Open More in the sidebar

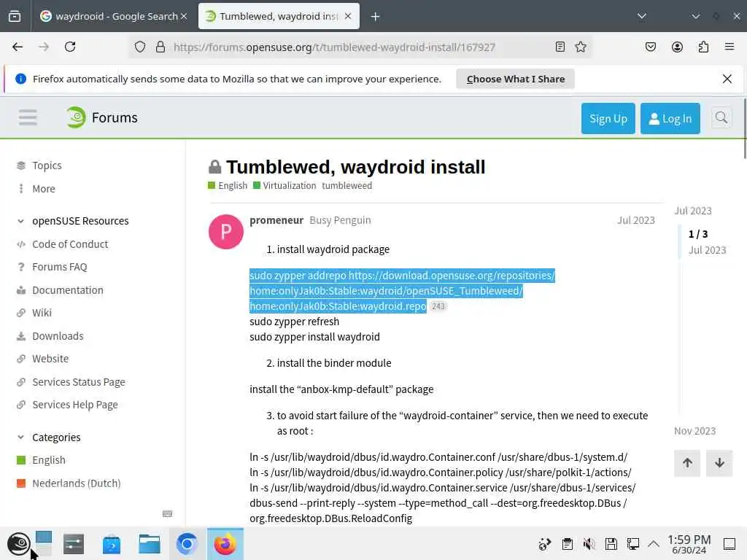pos(43,189)
